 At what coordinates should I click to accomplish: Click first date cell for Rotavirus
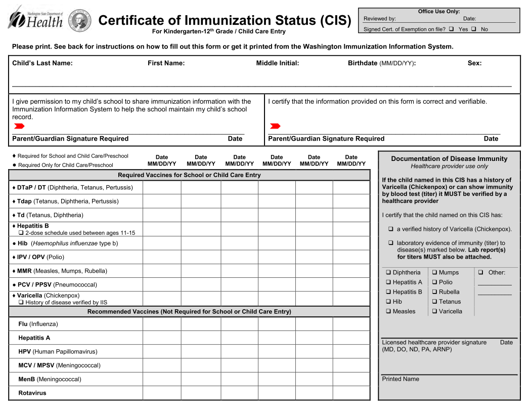[x=162, y=393]
